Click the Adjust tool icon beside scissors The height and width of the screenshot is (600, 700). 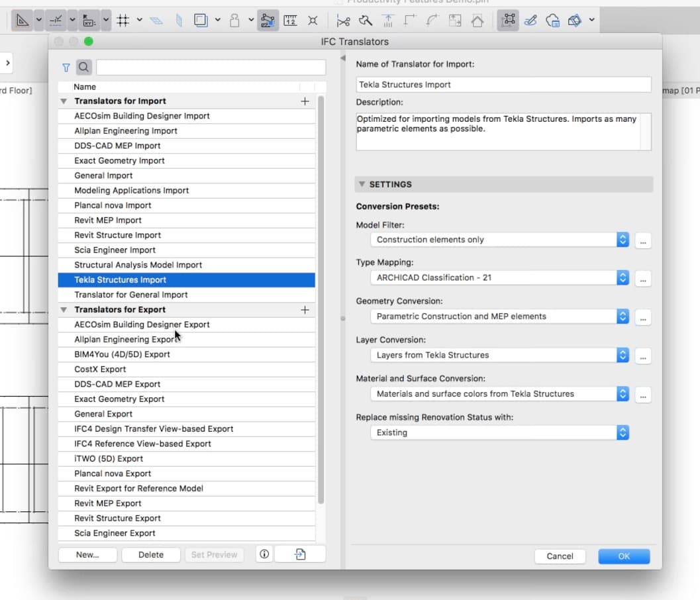pyautogui.click(x=365, y=20)
